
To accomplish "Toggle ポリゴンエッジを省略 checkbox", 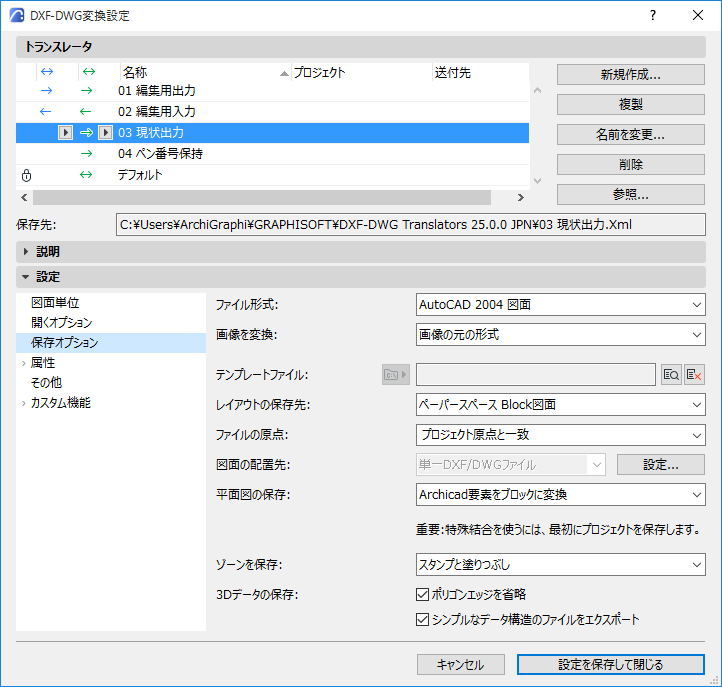I will (422, 594).
